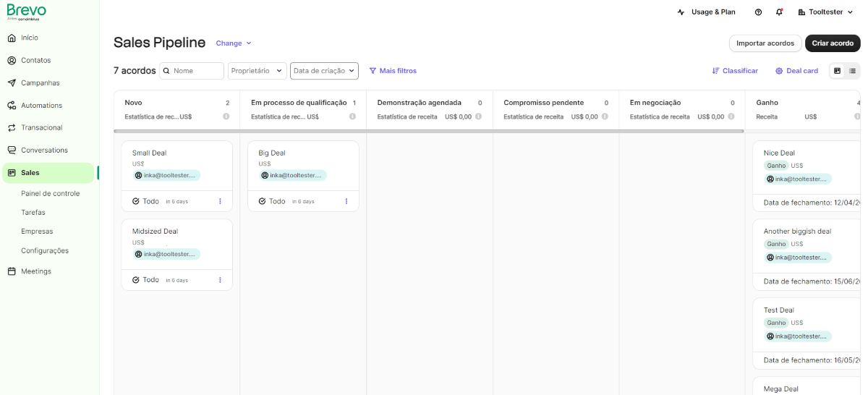Click info icon in Em negociação column

coord(731,116)
